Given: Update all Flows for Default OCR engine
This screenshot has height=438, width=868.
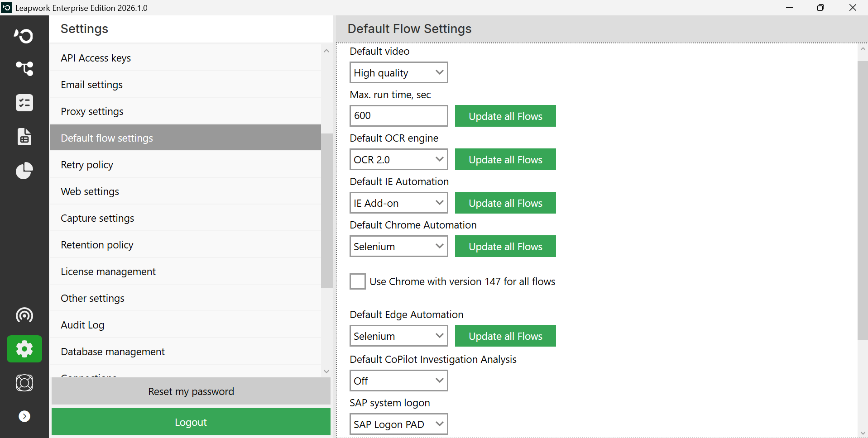Looking at the screenshot, I should click(505, 159).
